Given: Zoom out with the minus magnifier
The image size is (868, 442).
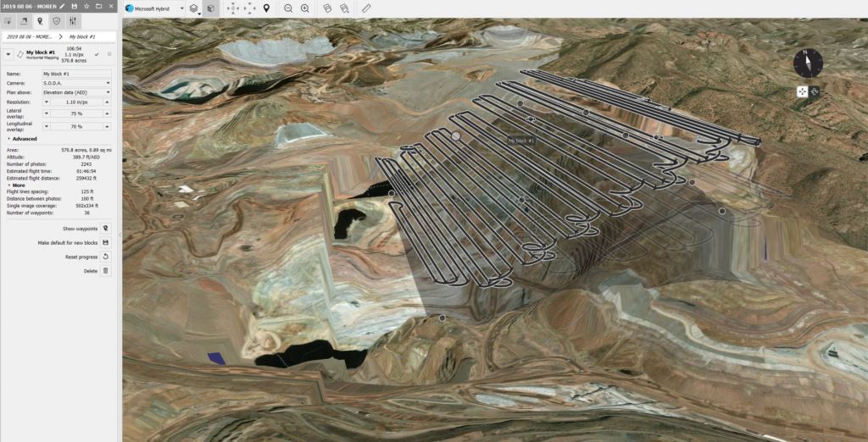Looking at the screenshot, I should point(288,8).
